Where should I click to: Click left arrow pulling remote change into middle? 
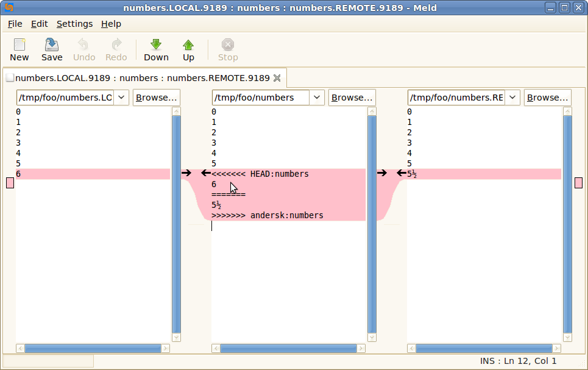pyautogui.click(x=402, y=174)
